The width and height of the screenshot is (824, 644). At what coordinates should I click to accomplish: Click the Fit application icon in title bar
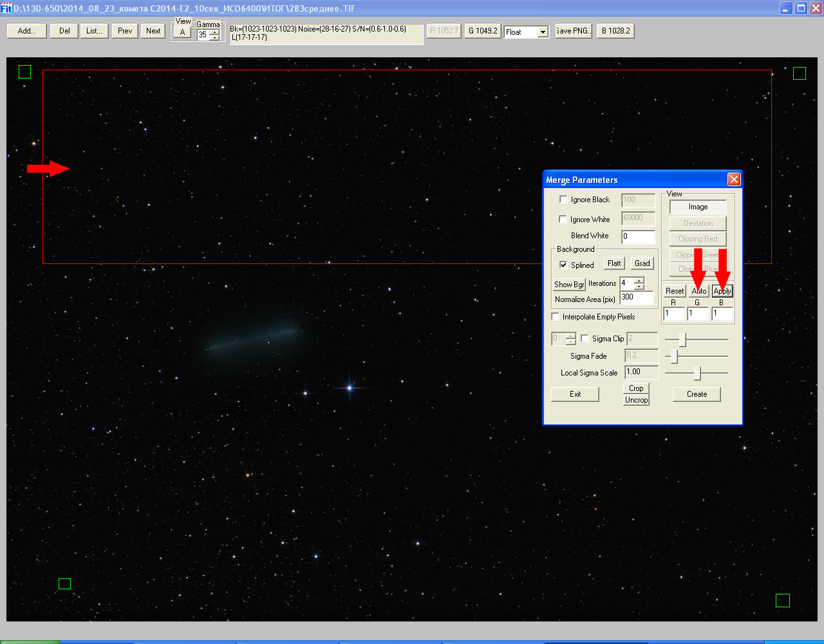pyautogui.click(x=6, y=8)
